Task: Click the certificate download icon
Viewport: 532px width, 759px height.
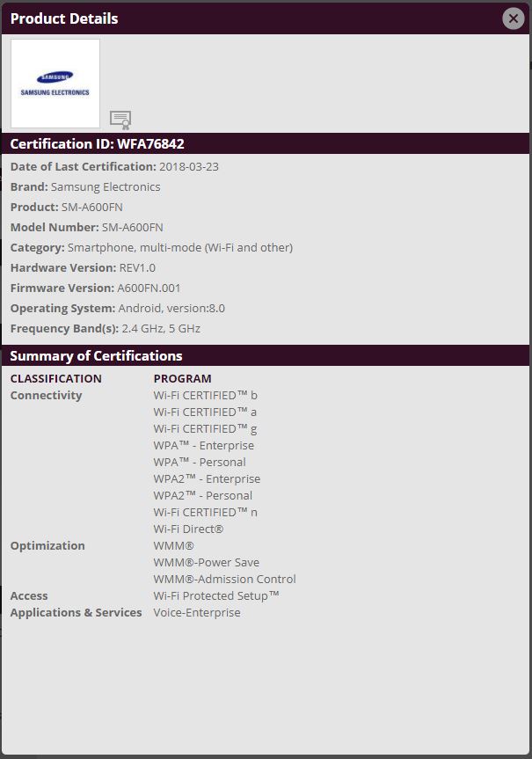Action: pos(120,119)
